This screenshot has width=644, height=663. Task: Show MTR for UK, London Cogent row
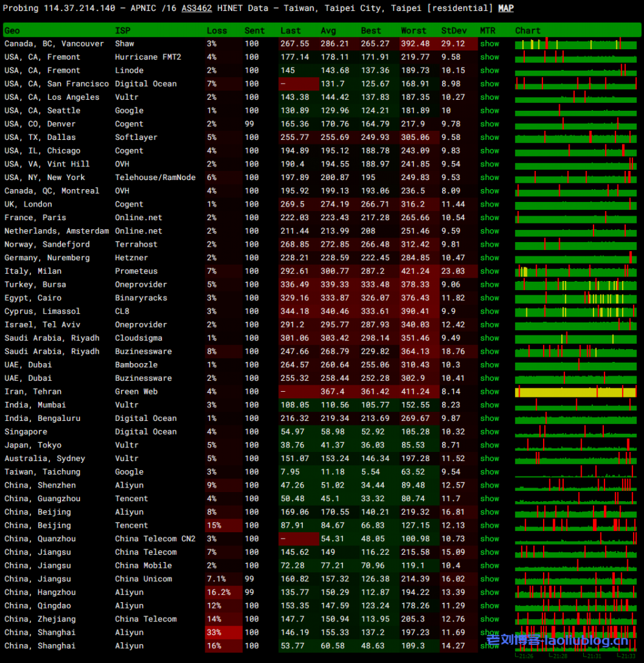[x=489, y=205]
